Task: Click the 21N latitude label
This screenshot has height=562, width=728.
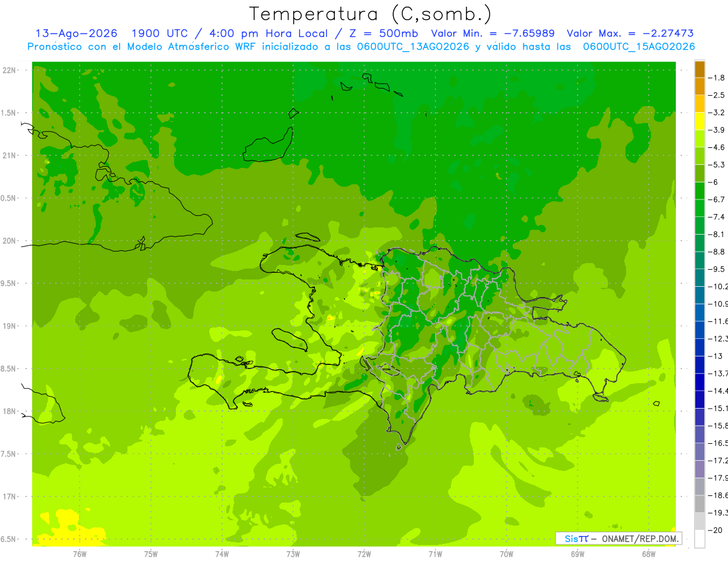Action: click(10, 155)
